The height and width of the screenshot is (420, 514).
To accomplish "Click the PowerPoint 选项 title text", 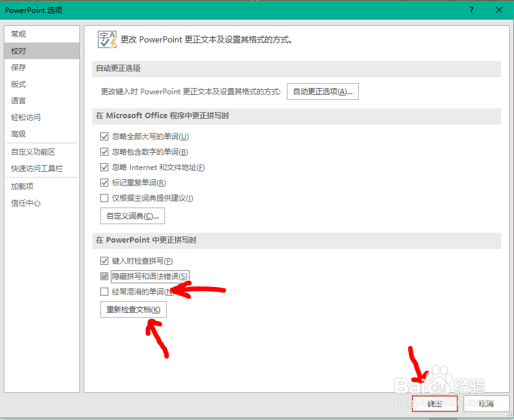I will pyautogui.click(x=33, y=10).
